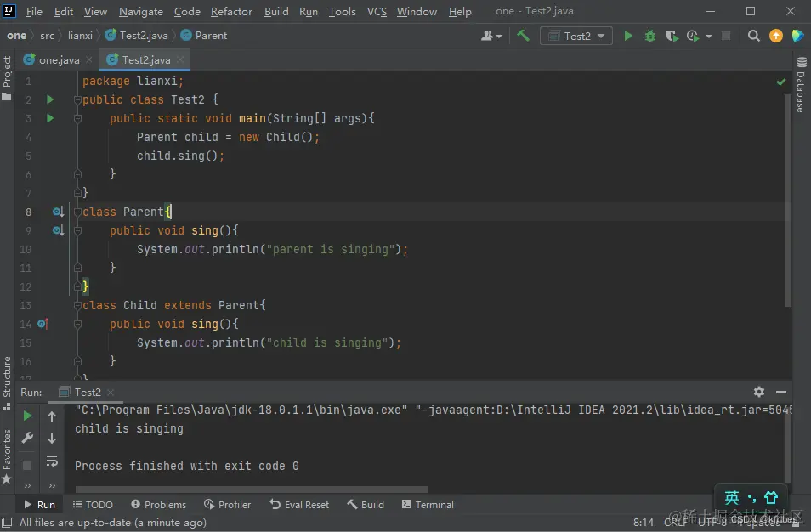The width and height of the screenshot is (811, 532).
Task: Stop process with Run panel square icon
Action: [27, 466]
